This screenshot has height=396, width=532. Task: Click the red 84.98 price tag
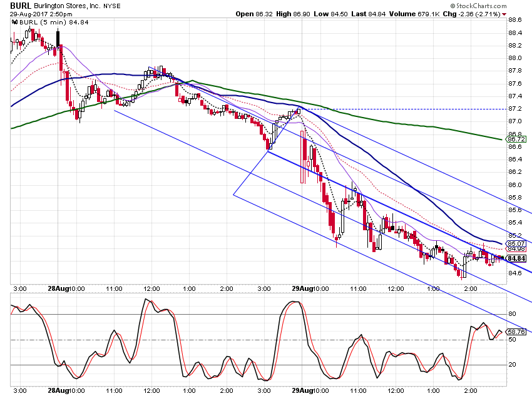(516, 249)
